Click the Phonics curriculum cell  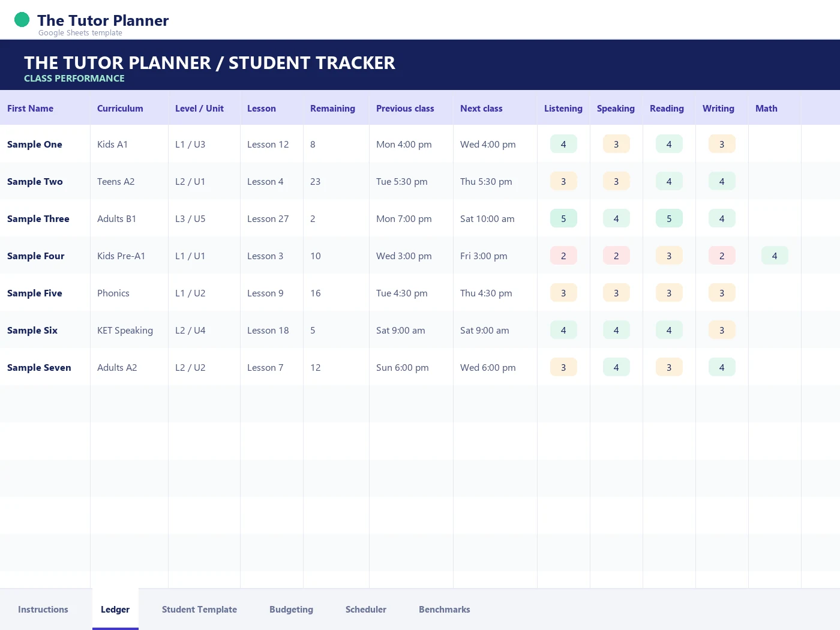129,293
